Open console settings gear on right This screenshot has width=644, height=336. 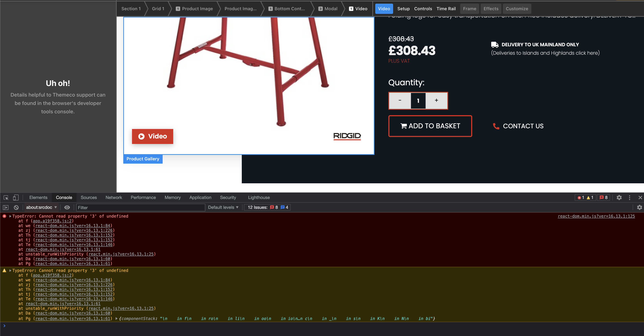(639, 207)
